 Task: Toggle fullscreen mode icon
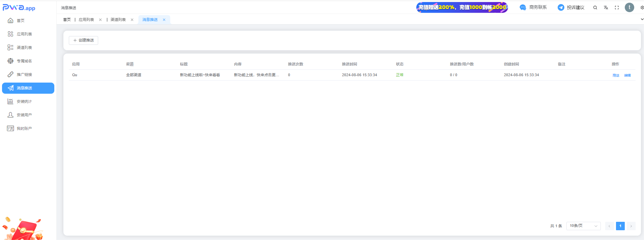[x=617, y=7]
